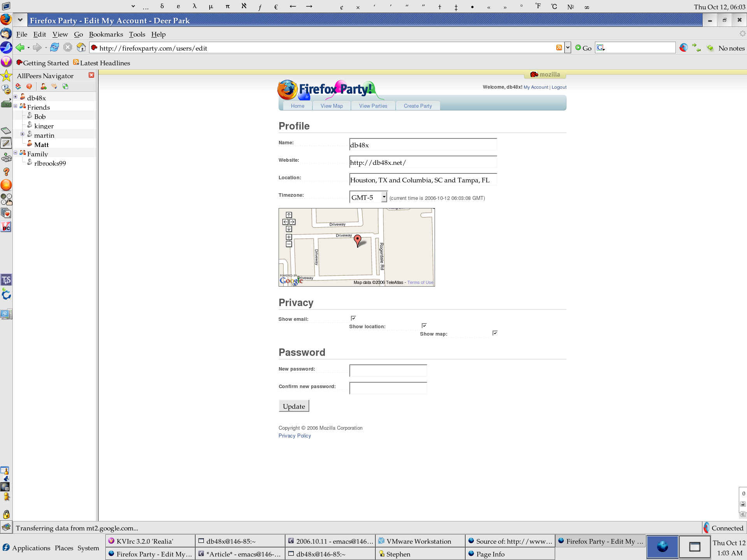Zoom out on the map
Viewport: 747px width, 560px height.
coord(289,244)
